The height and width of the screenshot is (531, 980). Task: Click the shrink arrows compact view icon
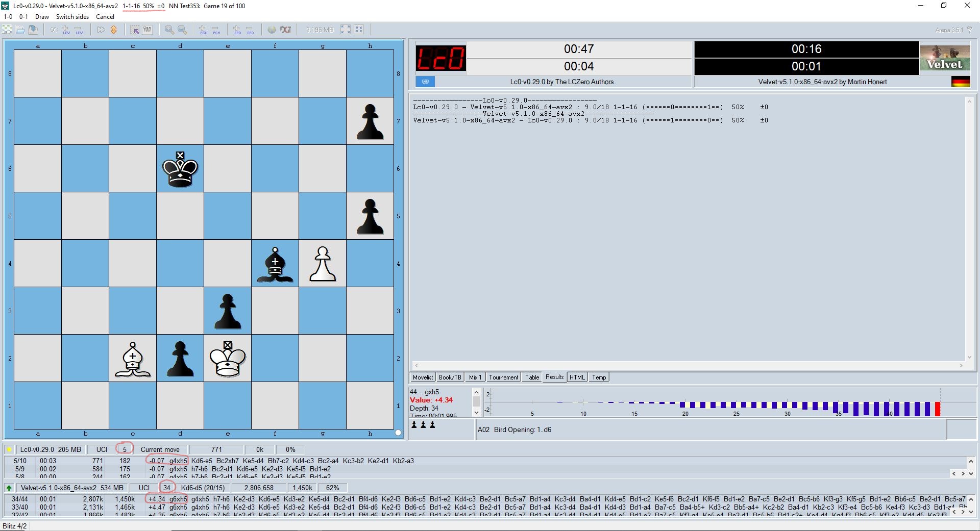pyautogui.click(x=359, y=30)
